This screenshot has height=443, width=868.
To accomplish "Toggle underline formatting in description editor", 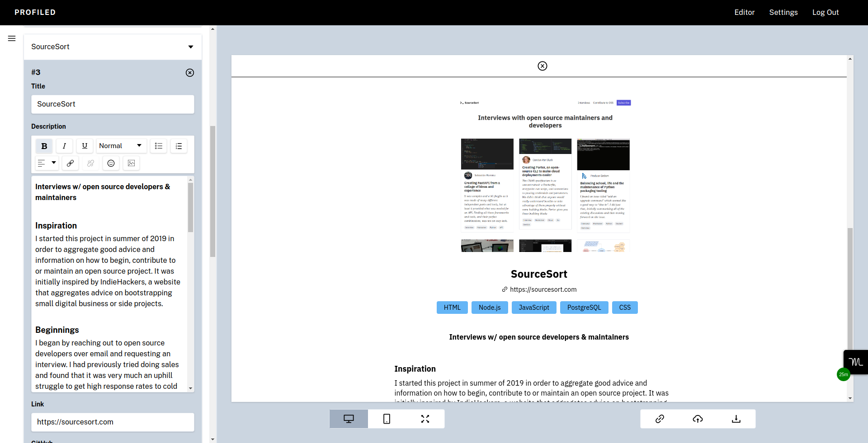I will click(85, 146).
